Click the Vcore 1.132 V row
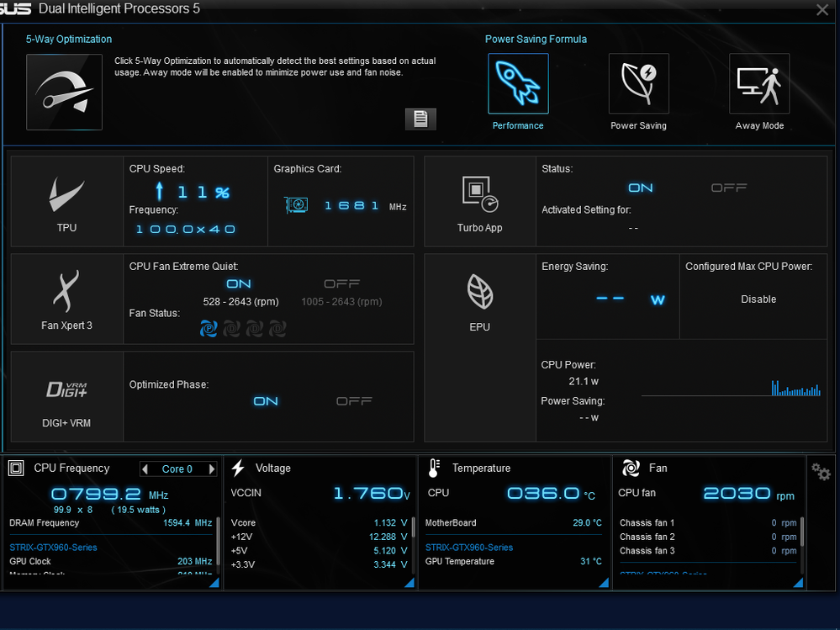Viewport: 840px width, 630px height. click(x=320, y=523)
